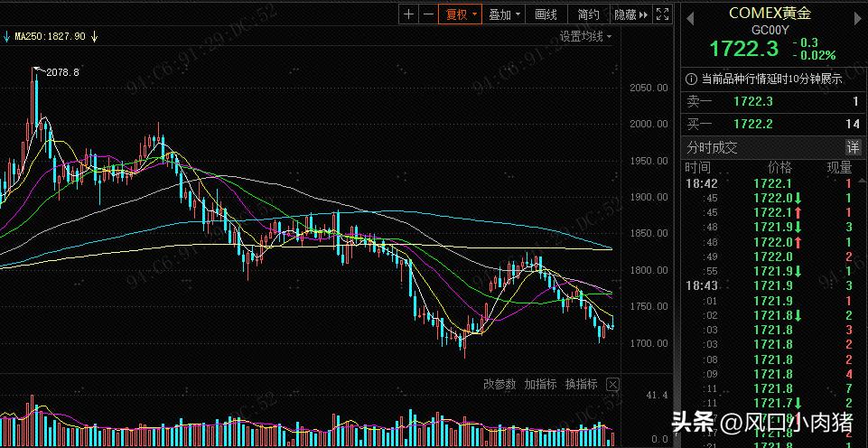Click the 现量 column header

click(839, 167)
